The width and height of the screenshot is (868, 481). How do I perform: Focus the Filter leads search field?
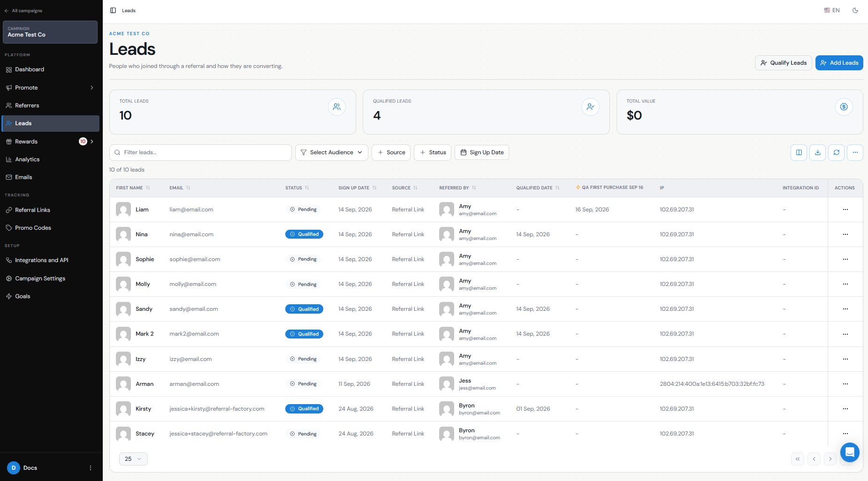(x=200, y=152)
